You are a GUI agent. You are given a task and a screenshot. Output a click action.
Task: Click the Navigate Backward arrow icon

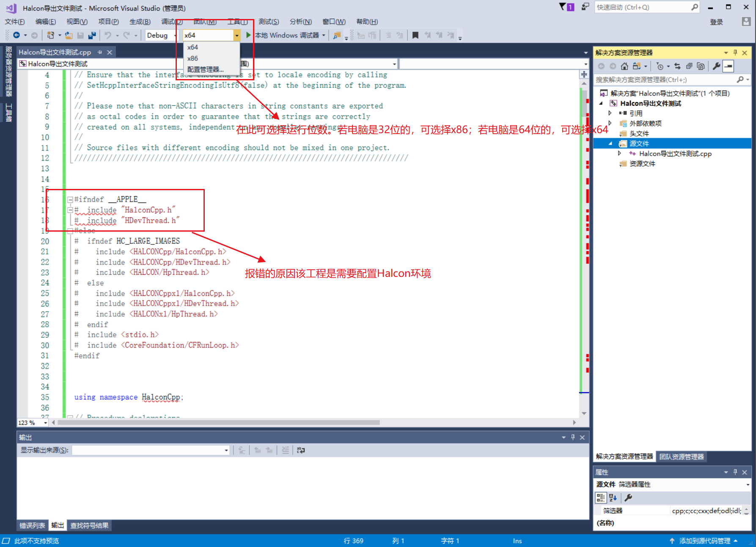click(x=16, y=36)
